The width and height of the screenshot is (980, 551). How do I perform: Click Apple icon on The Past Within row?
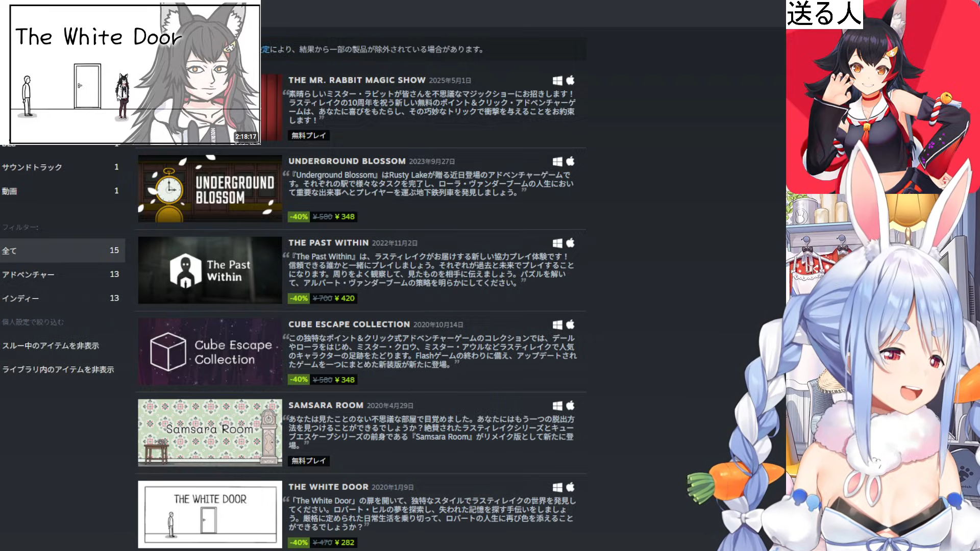(570, 243)
